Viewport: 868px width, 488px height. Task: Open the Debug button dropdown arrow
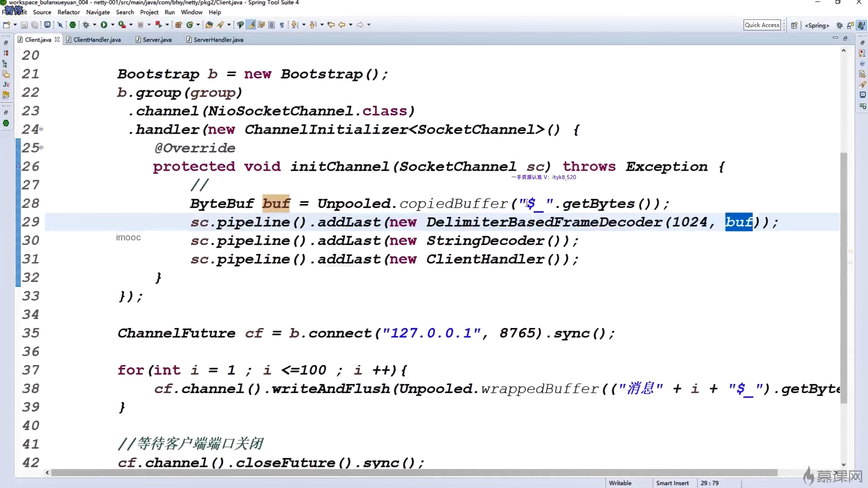[94, 25]
